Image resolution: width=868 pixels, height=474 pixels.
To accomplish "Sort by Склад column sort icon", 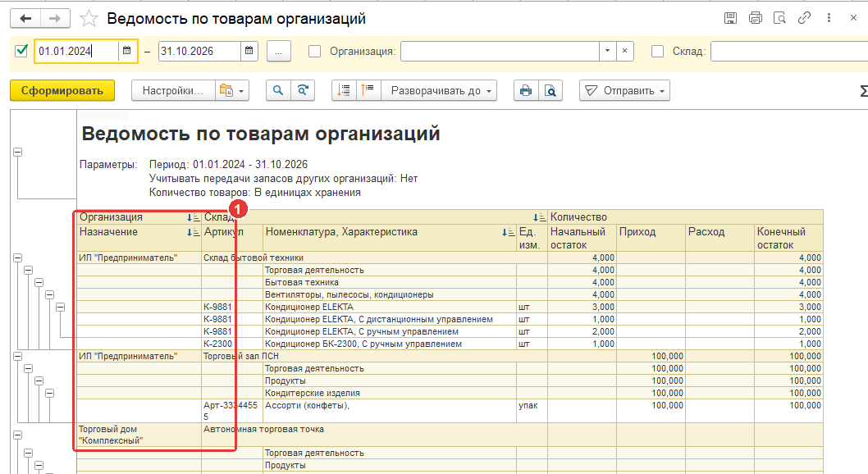I will coord(539,217).
